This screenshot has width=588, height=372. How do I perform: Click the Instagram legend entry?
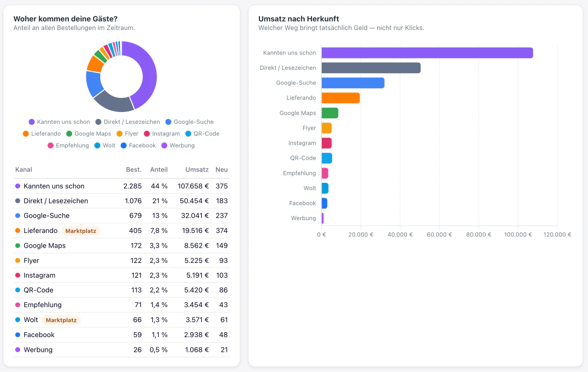[162, 134]
